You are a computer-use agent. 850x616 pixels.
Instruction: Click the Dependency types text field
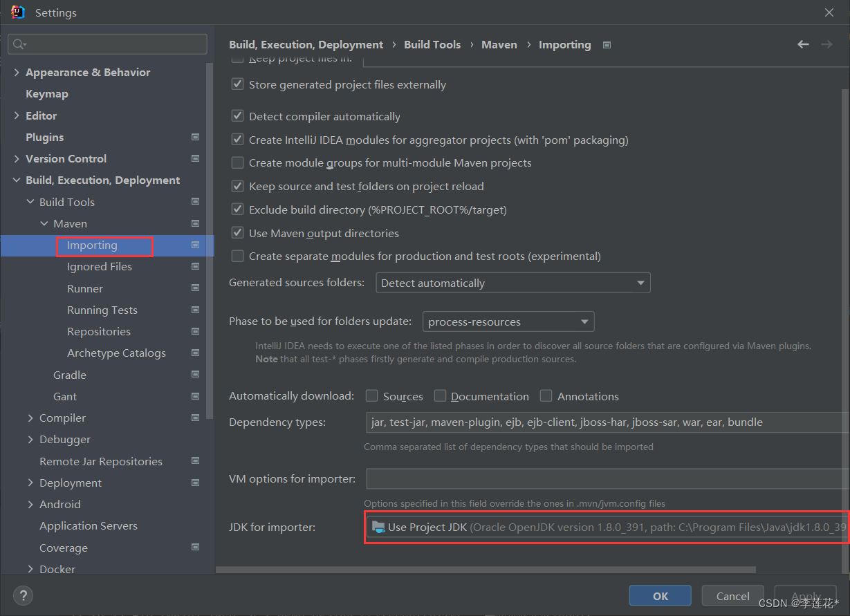[607, 422]
